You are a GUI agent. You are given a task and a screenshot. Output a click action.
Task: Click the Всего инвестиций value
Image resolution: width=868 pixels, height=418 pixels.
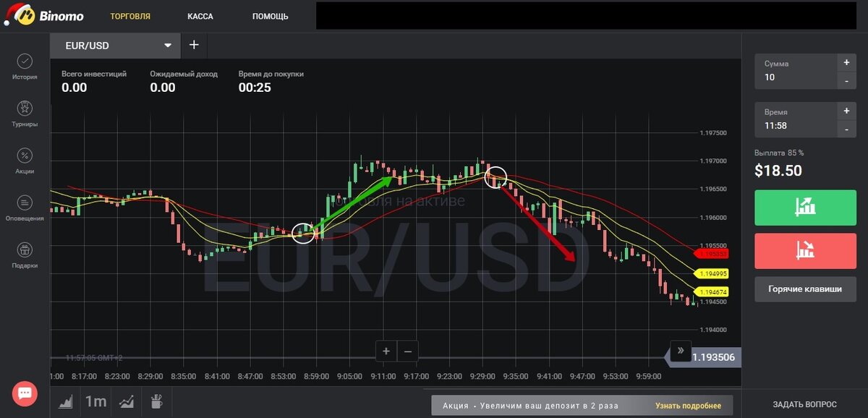click(x=74, y=88)
